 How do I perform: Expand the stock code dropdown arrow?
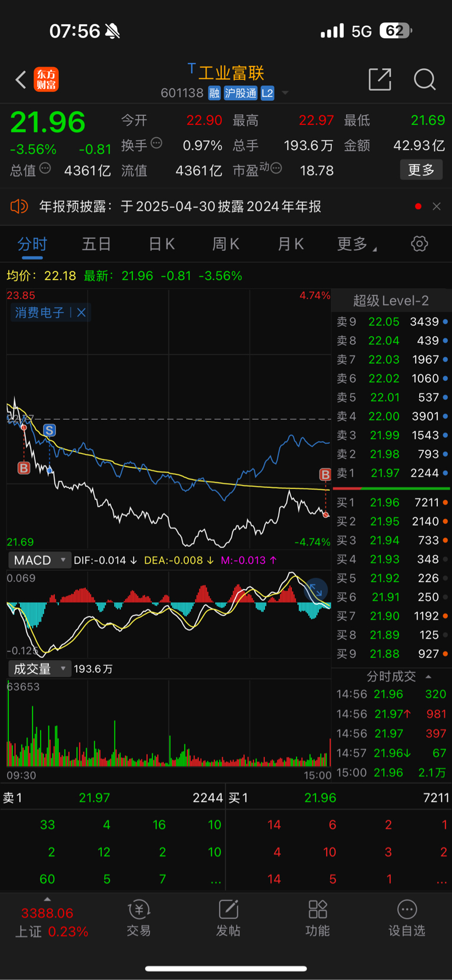[285, 93]
